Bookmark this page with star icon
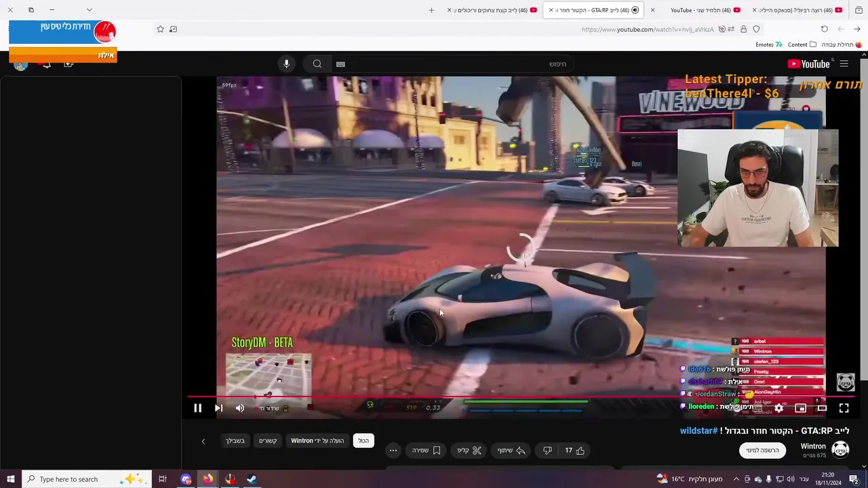Image resolution: width=868 pixels, height=488 pixels. pos(160,29)
